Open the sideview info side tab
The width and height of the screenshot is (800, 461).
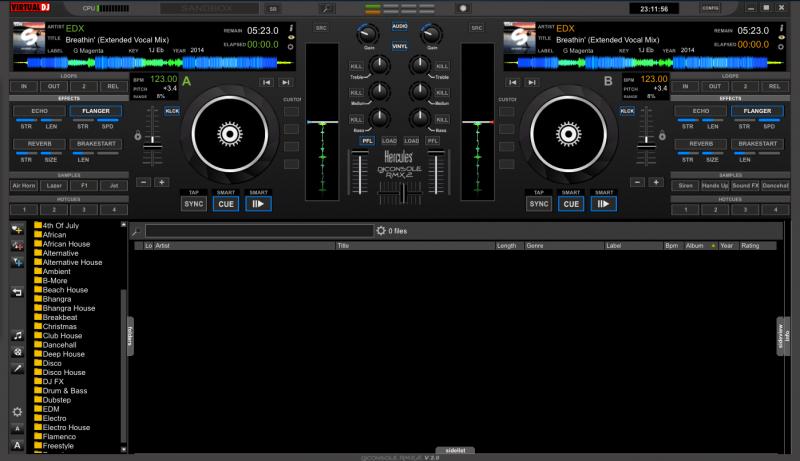783,337
